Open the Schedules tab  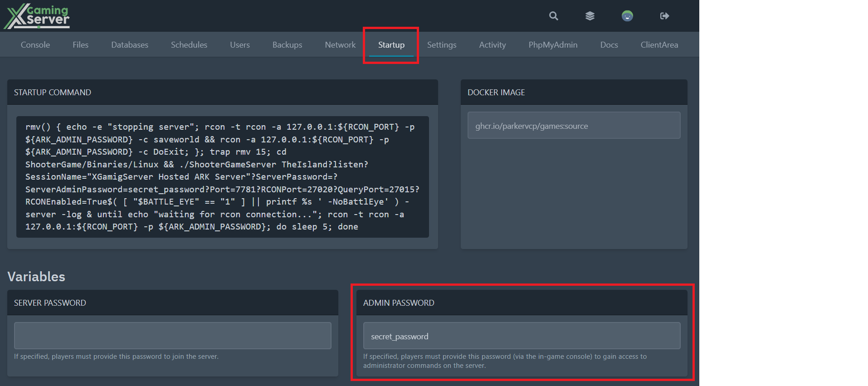189,45
